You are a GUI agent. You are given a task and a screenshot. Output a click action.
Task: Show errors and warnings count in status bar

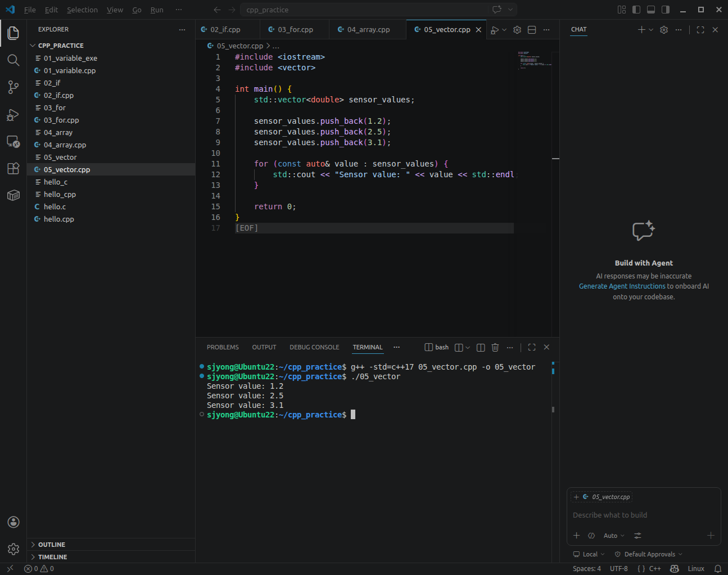pos(39,569)
